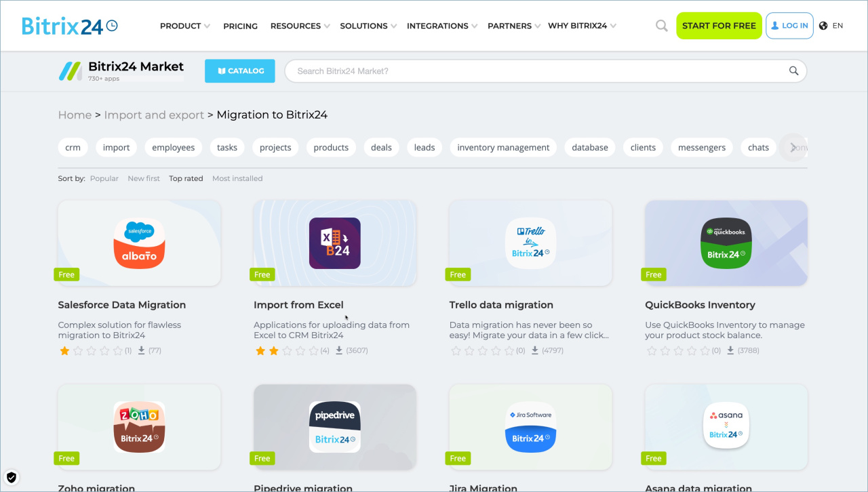Click the Bitrix24 logo
The height and width of the screenshot is (492, 868).
pyautogui.click(x=70, y=26)
